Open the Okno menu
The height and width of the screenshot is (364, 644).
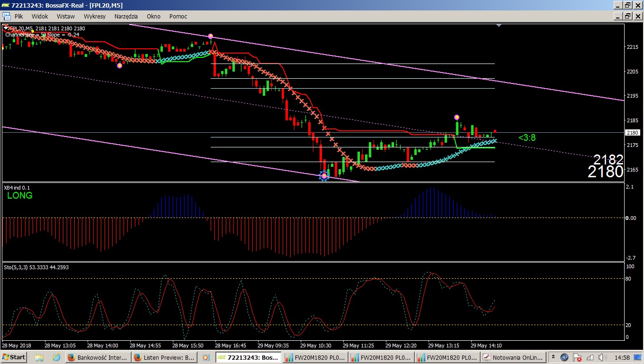153,16
